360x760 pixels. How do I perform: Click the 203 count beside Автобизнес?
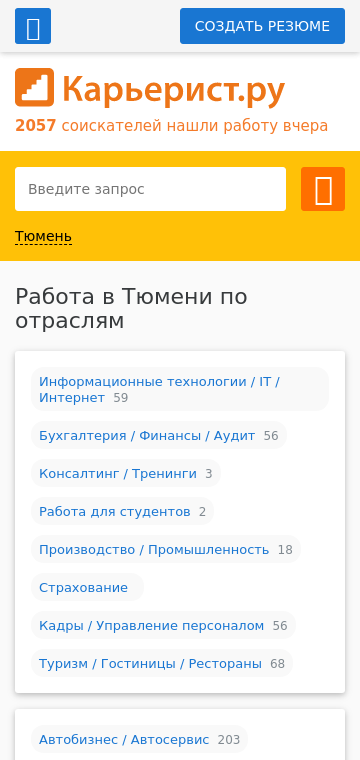229,740
